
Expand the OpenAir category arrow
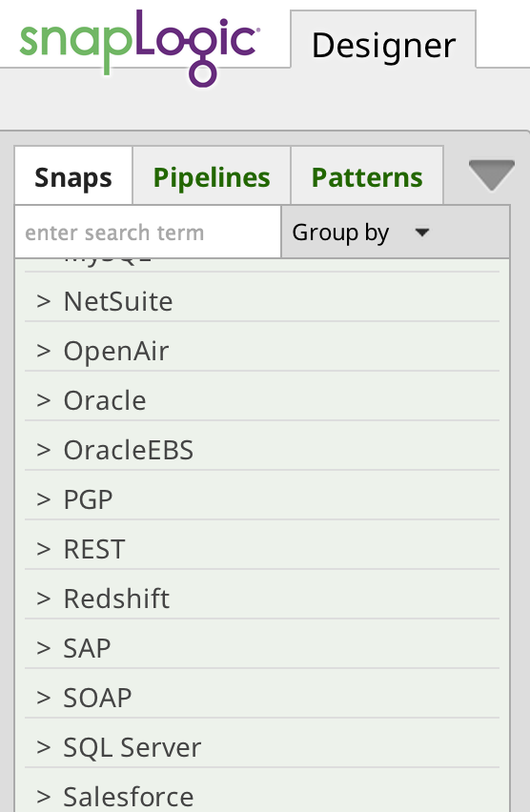(x=44, y=351)
